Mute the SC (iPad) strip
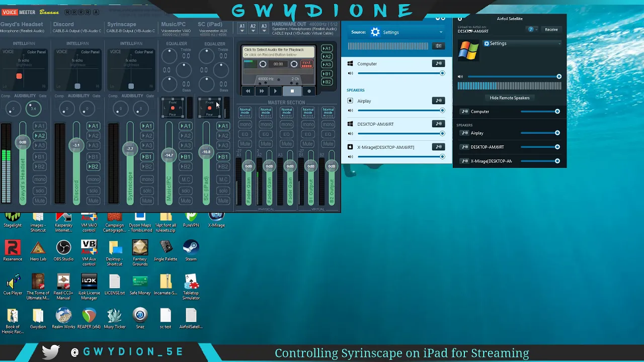 (223, 201)
